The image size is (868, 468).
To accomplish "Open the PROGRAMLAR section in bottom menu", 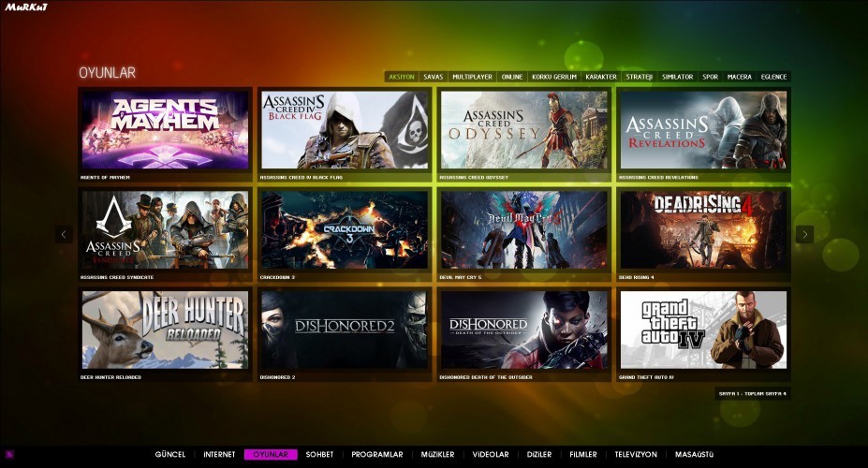I will (x=377, y=454).
